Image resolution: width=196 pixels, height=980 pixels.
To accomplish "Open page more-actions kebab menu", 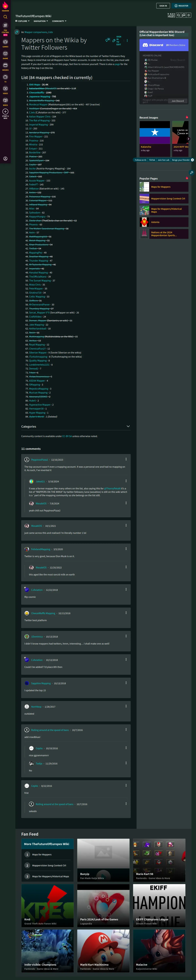I will click(127, 40).
